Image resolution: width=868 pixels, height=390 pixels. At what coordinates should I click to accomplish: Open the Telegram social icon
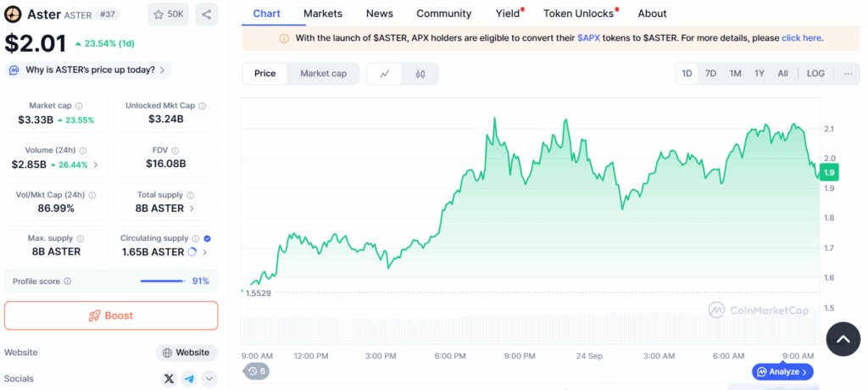tap(189, 379)
